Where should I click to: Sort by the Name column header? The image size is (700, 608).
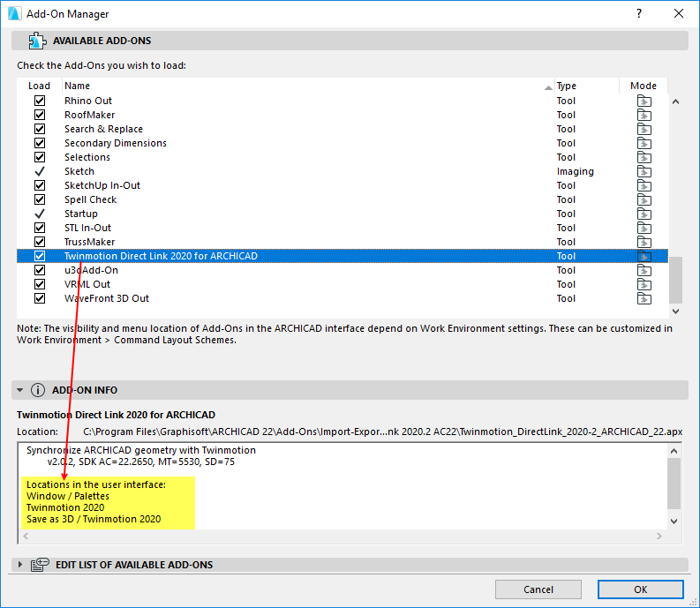pyautogui.click(x=308, y=86)
